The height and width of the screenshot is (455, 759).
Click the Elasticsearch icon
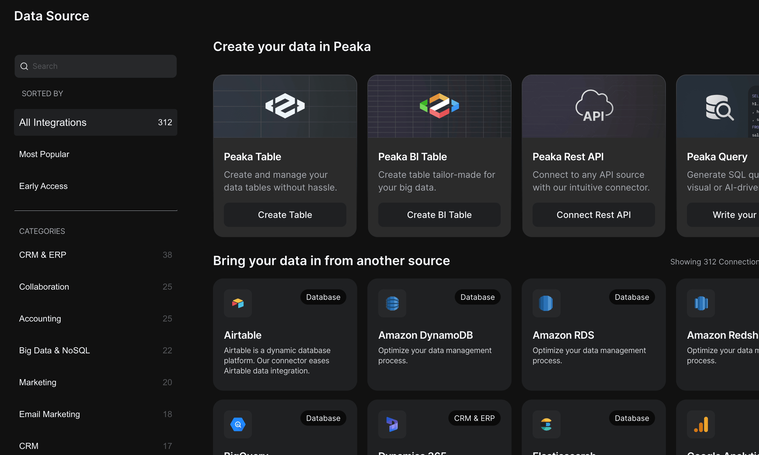[546, 425]
